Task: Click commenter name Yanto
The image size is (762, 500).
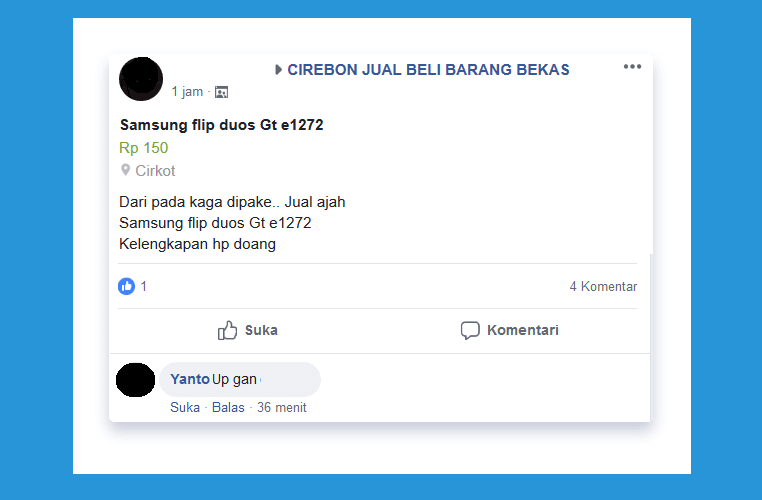Action: pyautogui.click(x=190, y=379)
